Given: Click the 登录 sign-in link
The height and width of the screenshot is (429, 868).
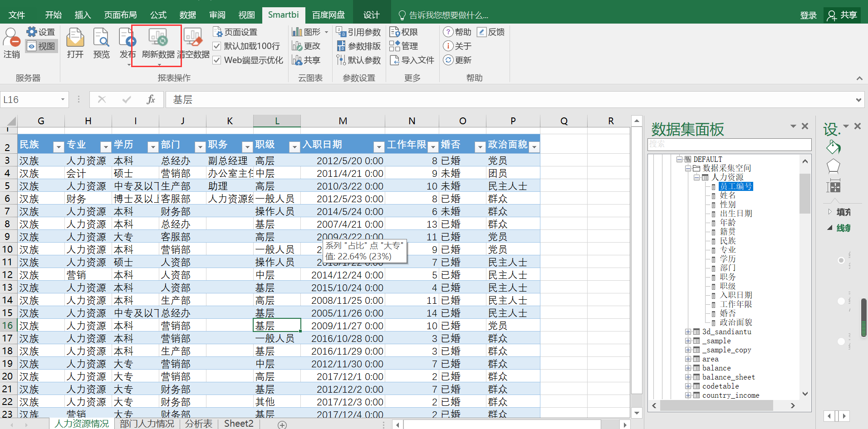Looking at the screenshot, I should (808, 15).
